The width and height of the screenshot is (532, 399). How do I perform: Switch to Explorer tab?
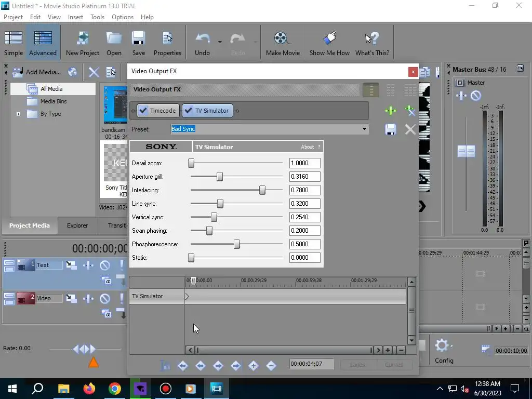pos(77,225)
